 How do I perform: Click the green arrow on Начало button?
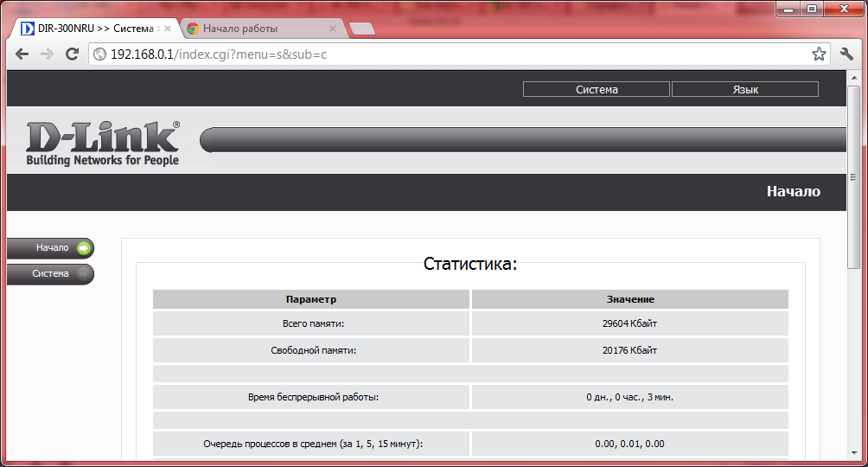(84, 248)
